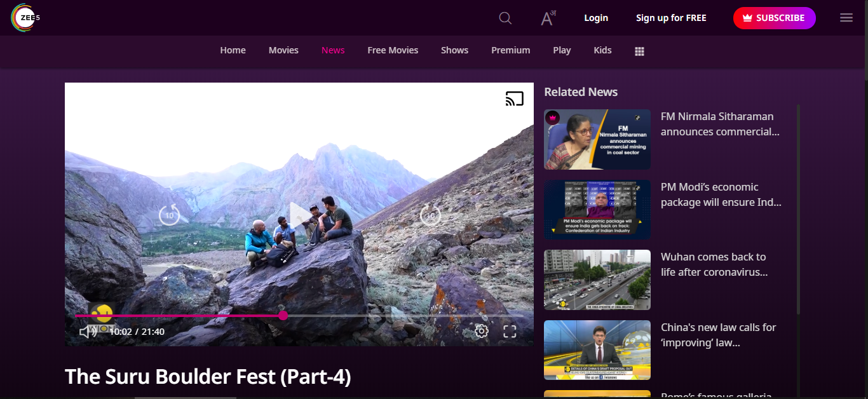Open China's new law news thumbnail
Screen dimensions: 868x399
(x=597, y=350)
